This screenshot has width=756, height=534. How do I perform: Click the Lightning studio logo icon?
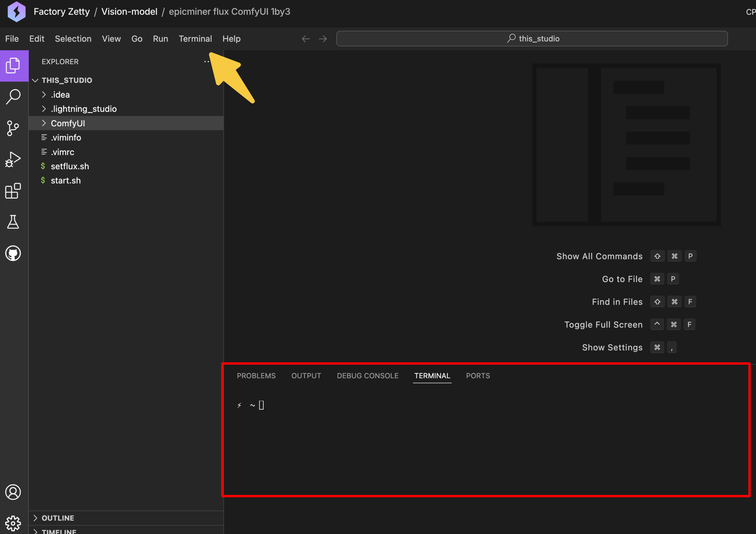click(17, 12)
